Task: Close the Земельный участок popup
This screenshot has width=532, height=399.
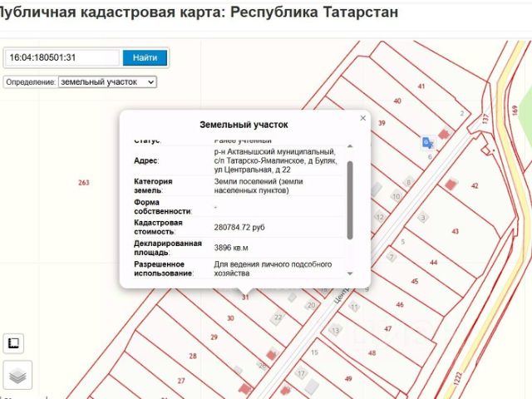Action: point(362,118)
